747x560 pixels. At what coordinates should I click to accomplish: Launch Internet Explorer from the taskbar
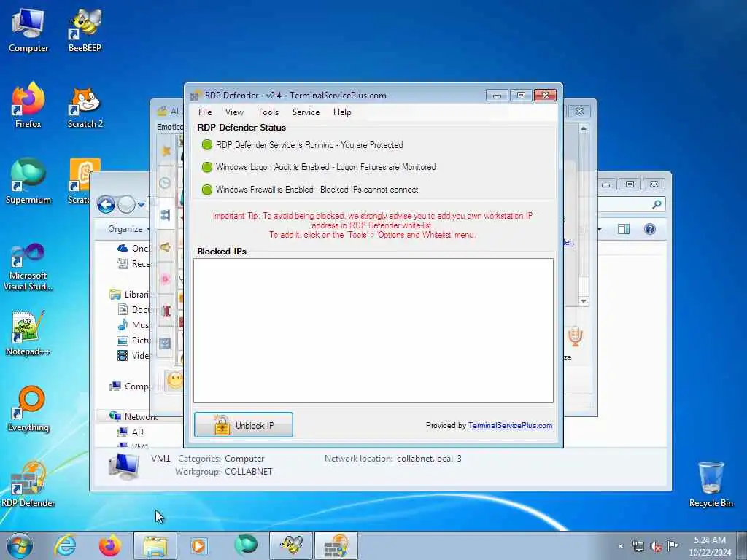coord(65,545)
